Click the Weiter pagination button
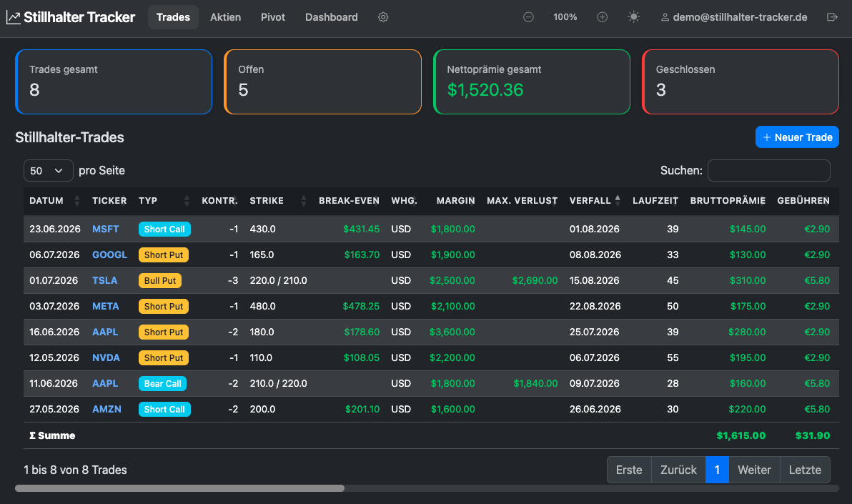 (754, 470)
